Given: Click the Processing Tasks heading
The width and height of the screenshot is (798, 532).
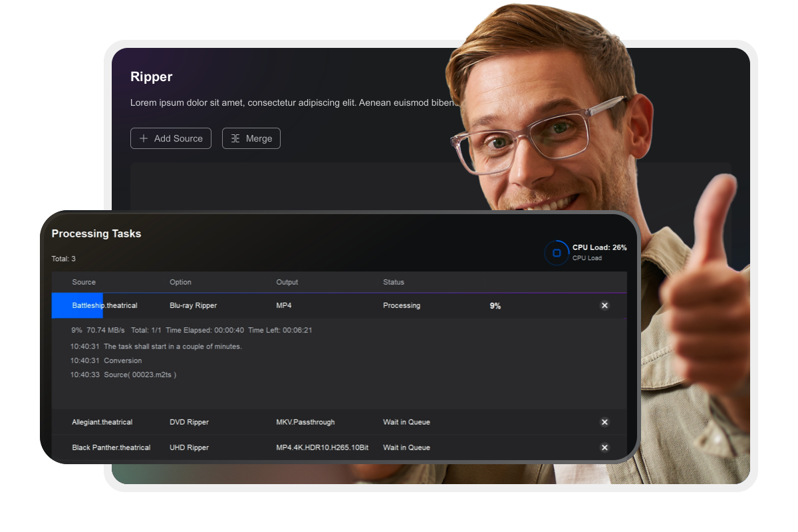Looking at the screenshot, I should (x=96, y=233).
